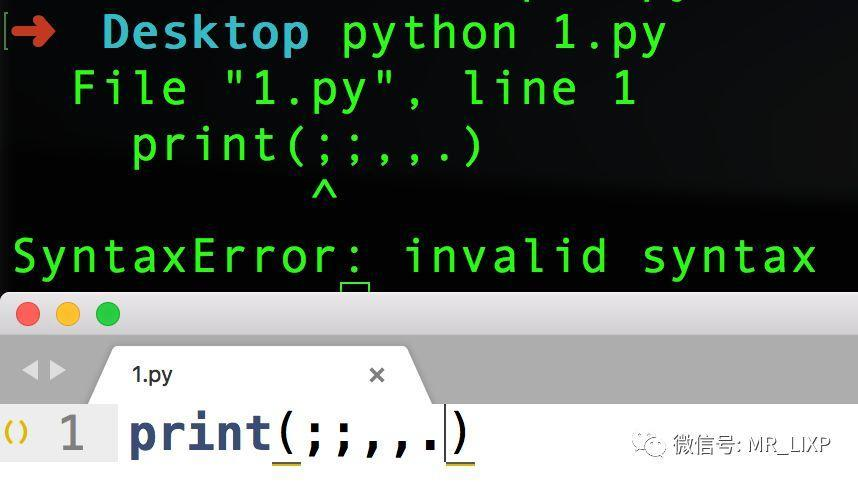The width and height of the screenshot is (858, 482).
Task: Click the red arrow terminal prompt
Action: click(x=33, y=31)
